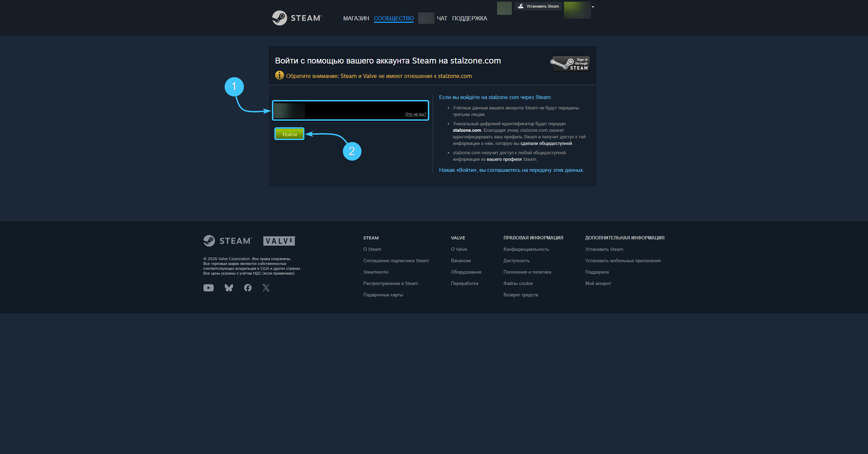Click the 'Установить Steam' button in the header
The width and height of the screenshot is (868, 454).
click(538, 6)
